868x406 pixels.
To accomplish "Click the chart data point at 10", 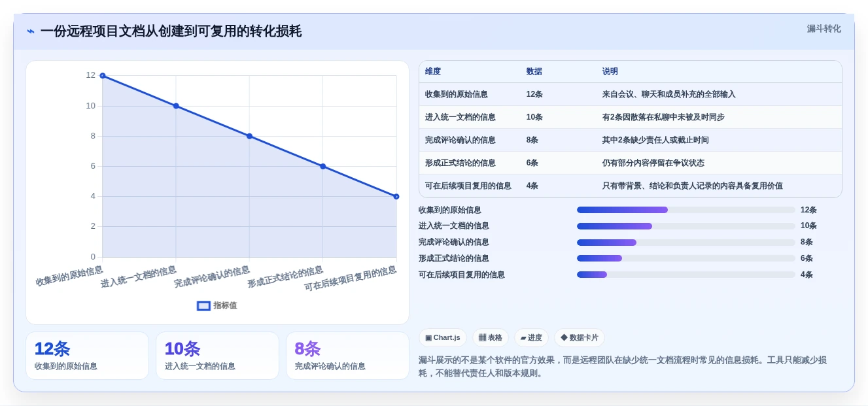I will [176, 106].
